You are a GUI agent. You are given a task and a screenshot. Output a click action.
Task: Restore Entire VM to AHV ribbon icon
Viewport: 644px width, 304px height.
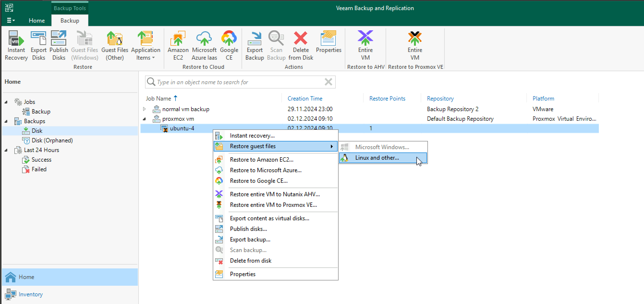[365, 45]
